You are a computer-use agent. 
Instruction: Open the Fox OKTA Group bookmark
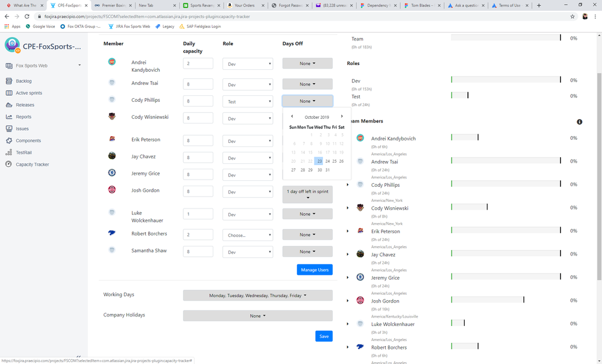pyautogui.click(x=80, y=27)
